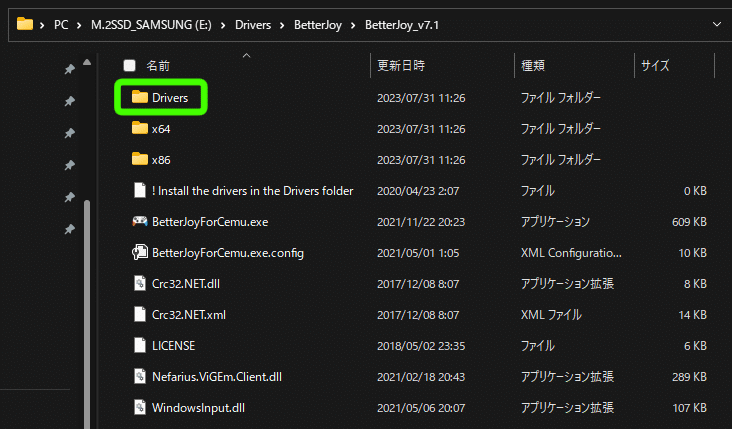This screenshot has height=429, width=732.
Task: Click the BetterJoyForCemu.exe controller icon
Action: pos(140,221)
